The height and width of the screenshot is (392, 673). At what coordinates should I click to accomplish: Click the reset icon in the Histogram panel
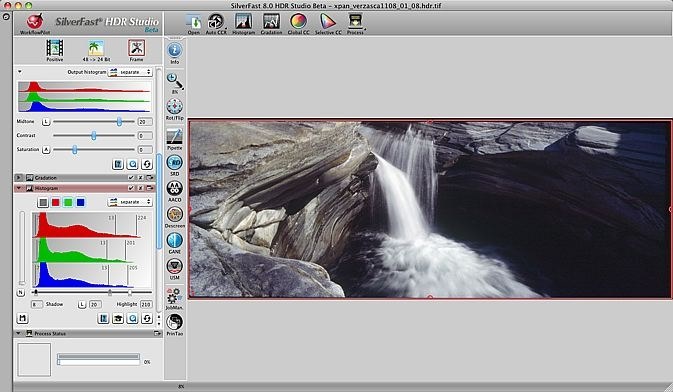[147, 319]
